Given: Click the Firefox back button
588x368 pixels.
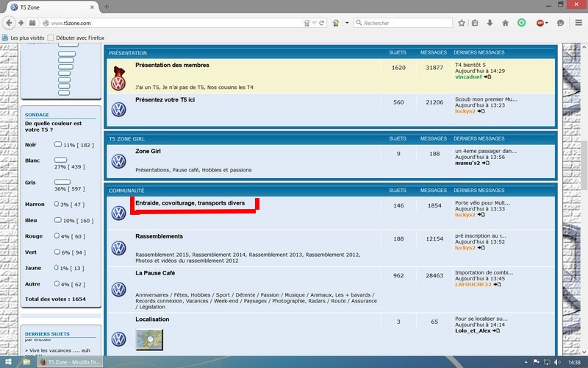Looking at the screenshot, I should [9, 23].
